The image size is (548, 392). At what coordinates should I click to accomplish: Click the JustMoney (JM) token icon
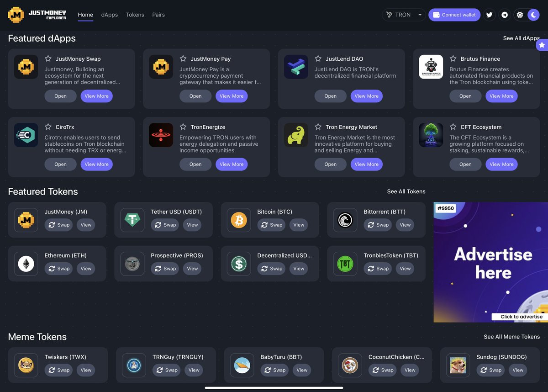click(26, 220)
